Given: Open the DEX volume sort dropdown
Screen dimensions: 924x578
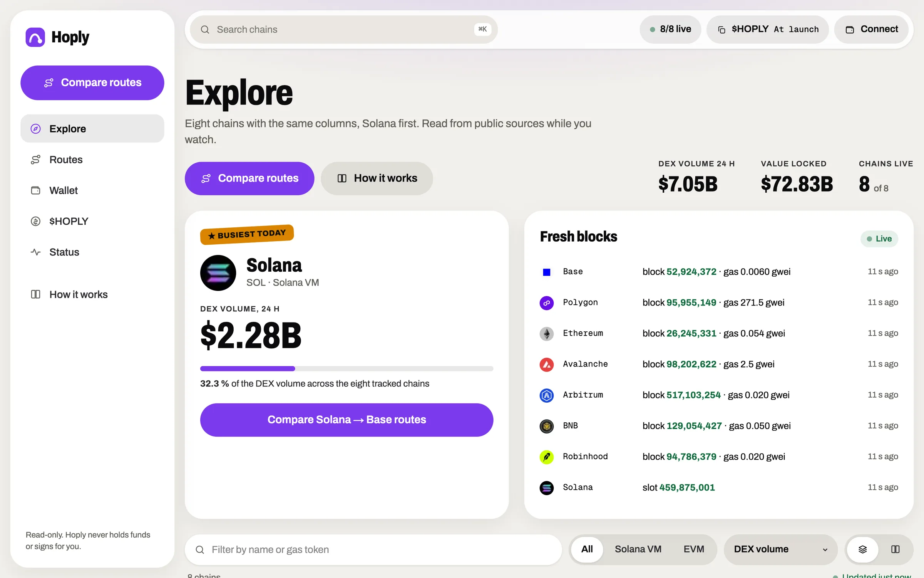Looking at the screenshot, I should click(x=780, y=549).
